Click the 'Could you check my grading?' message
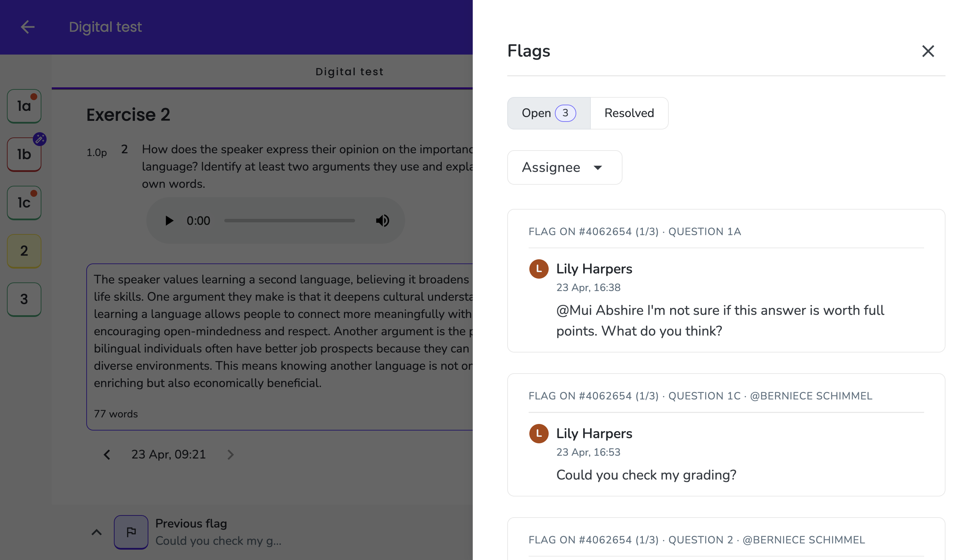 point(646,475)
